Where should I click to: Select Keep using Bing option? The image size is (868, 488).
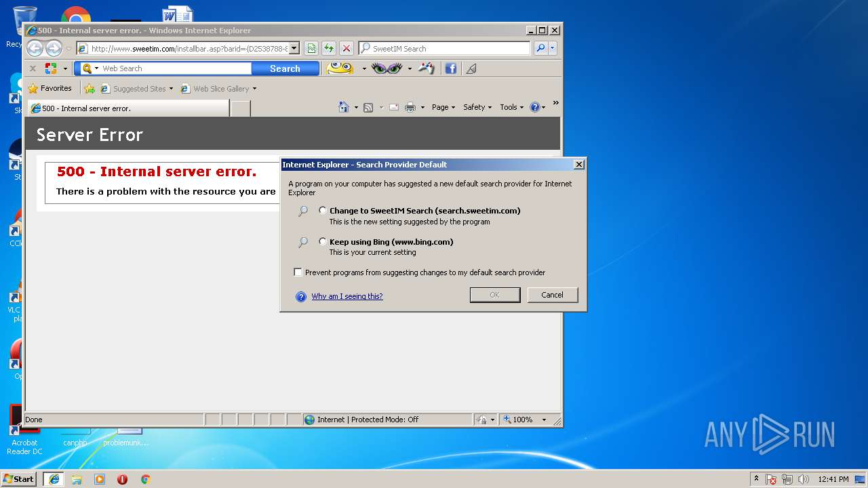[322, 241]
